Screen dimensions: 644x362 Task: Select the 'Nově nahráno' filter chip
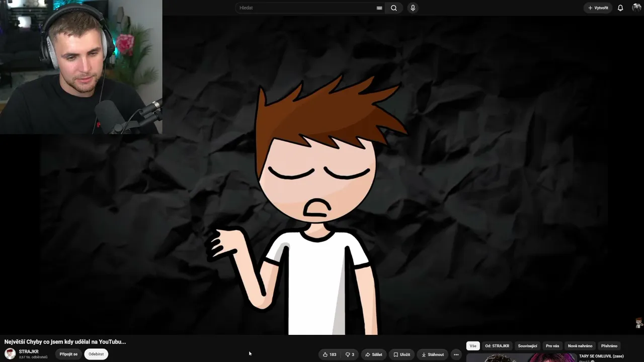point(580,346)
